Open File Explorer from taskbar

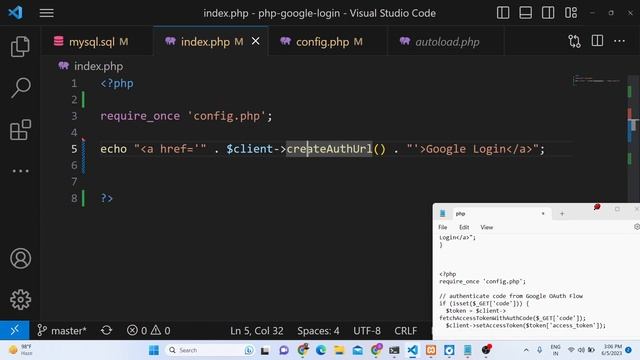pyautogui.click(x=339, y=350)
